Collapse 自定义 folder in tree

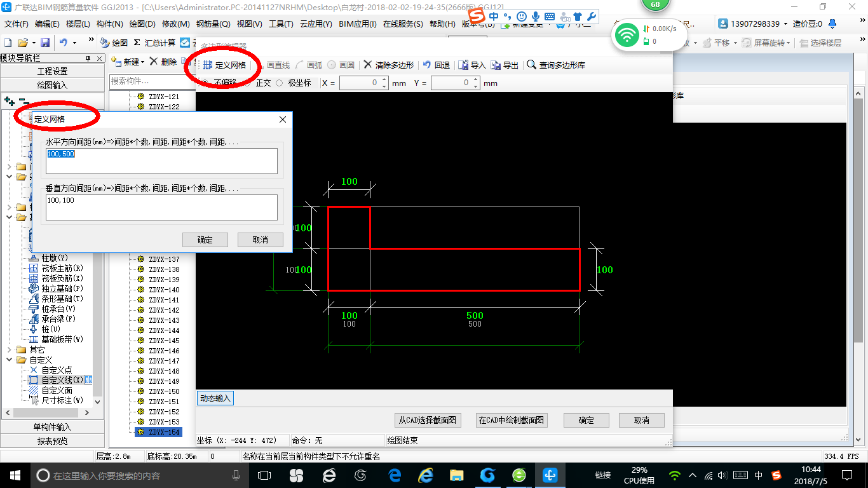pyautogui.click(x=8, y=360)
